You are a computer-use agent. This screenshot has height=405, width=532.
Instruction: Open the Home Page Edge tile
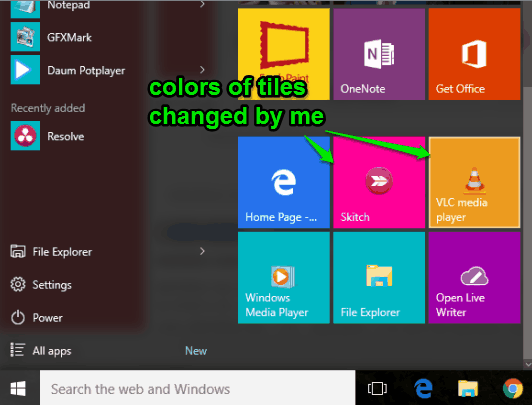tap(284, 182)
